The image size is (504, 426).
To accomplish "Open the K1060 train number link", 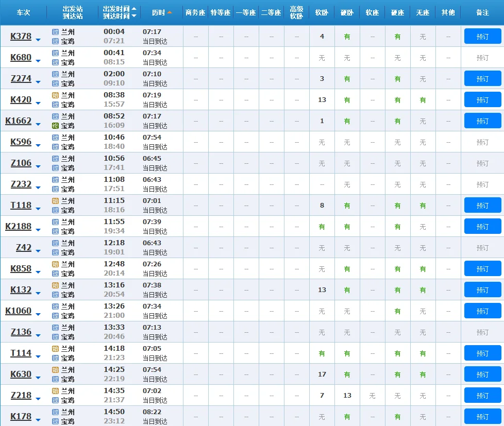I will (x=19, y=311).
